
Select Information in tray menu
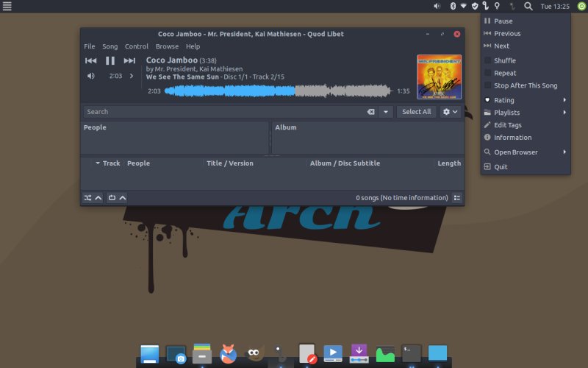[526, 138]
